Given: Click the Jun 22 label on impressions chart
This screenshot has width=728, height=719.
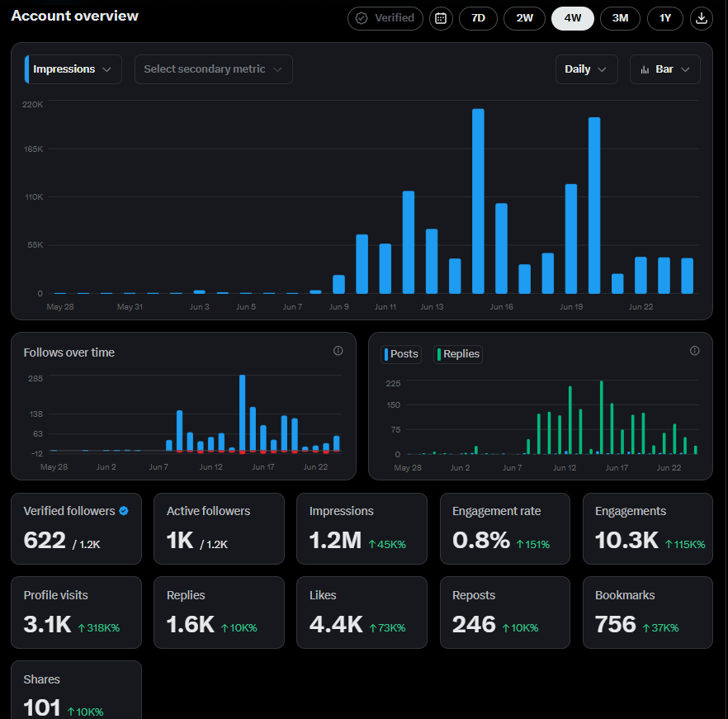Looking at the screenshot, I should click(x=641, y=307).
